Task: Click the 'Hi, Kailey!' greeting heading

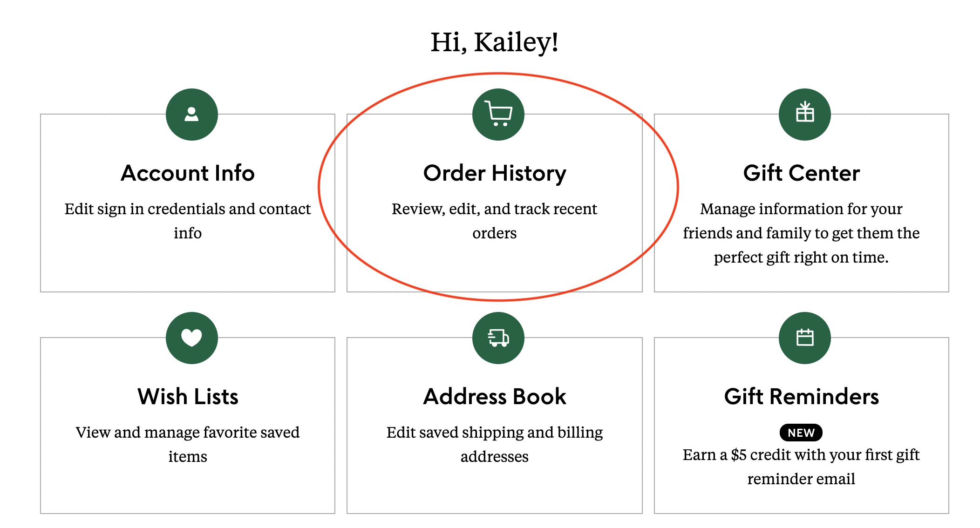Action: [495, 42]
